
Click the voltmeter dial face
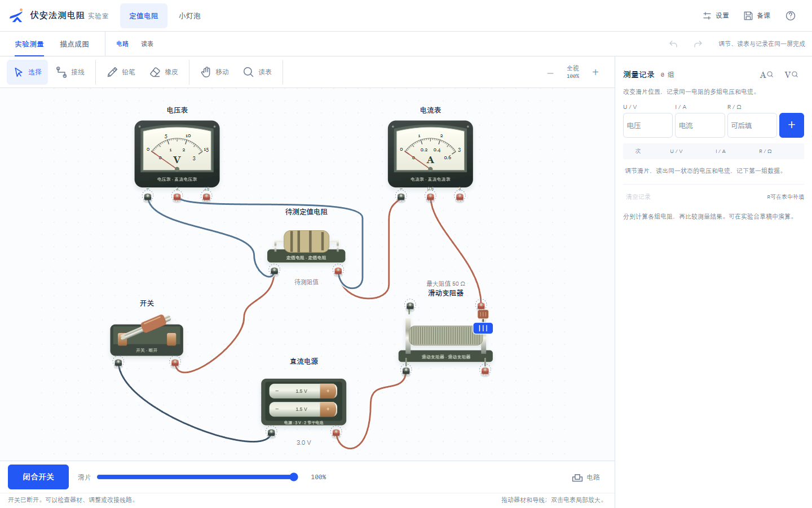(177, 148)
